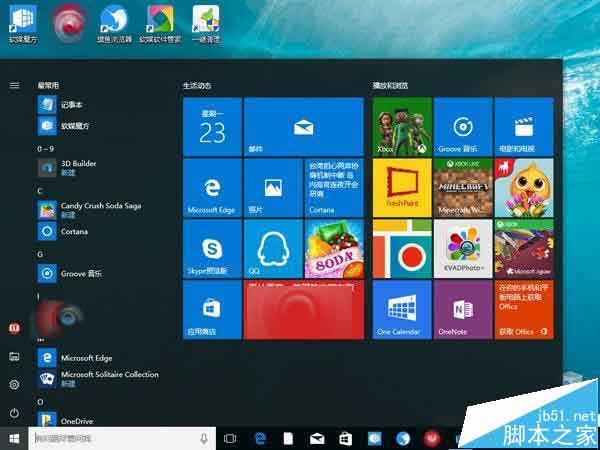
Task: Open Settings gear in Start side rail
Action: pyautogui.click(x=14, y=385)
